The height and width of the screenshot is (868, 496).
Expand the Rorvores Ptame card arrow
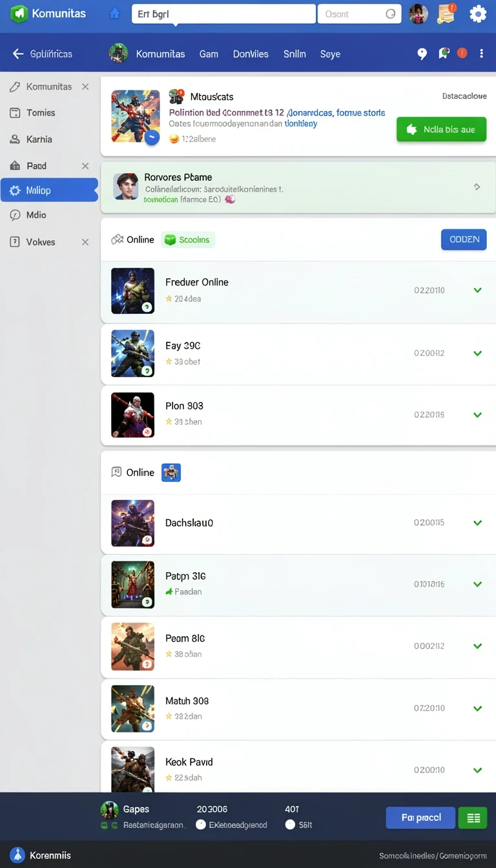coord(477,187)
